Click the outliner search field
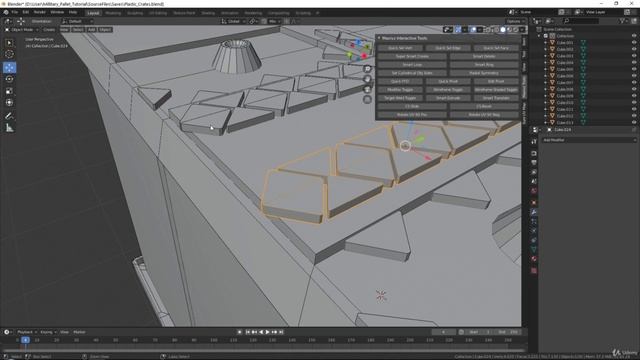 coord(581,21)
